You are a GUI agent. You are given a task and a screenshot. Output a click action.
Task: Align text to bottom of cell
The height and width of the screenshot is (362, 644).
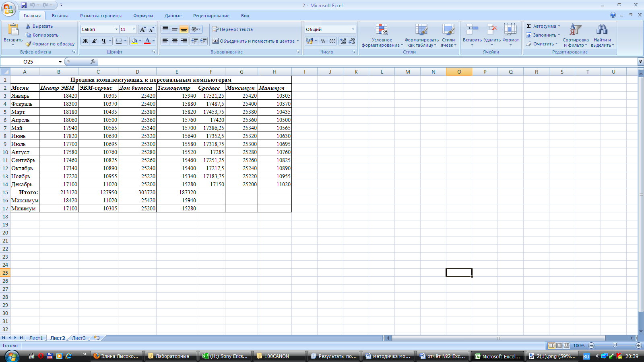point(184,29)
